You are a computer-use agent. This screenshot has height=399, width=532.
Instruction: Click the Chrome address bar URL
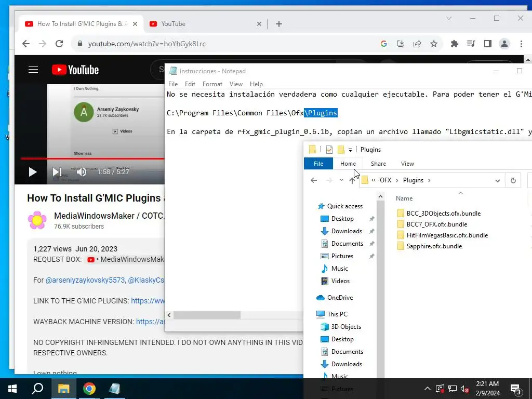147,44
